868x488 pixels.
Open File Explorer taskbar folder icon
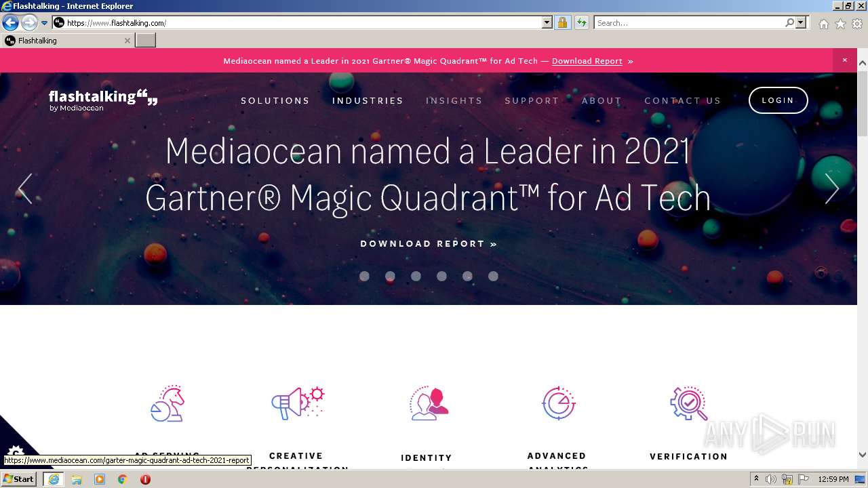[x=77, y=479]
